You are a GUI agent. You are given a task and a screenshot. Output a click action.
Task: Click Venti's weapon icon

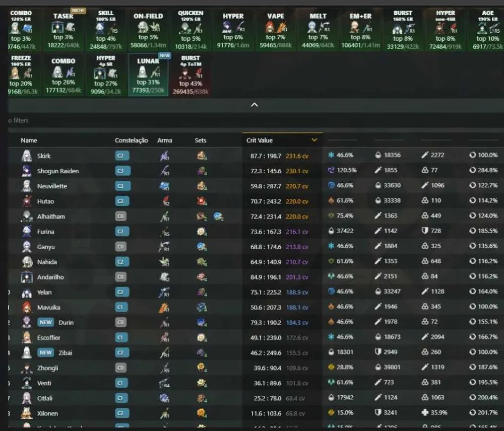click(x=165, y=383)
